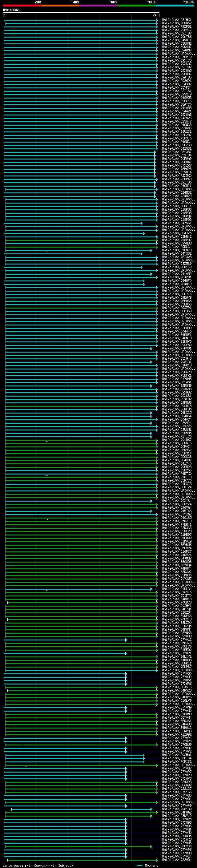Open hit UniRef100_A0SHA1
Image resolution: width=197 pixels, height=868 pixels.
click(176, 755)
